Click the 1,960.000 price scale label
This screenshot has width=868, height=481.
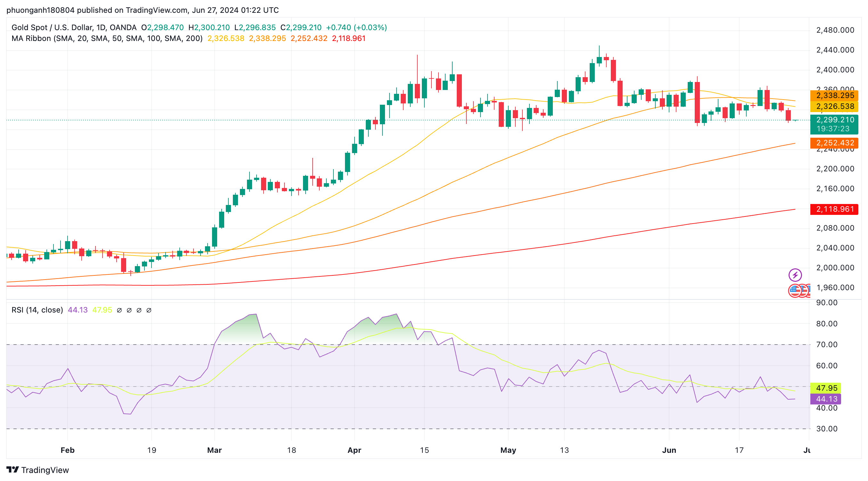click(835, 288)
